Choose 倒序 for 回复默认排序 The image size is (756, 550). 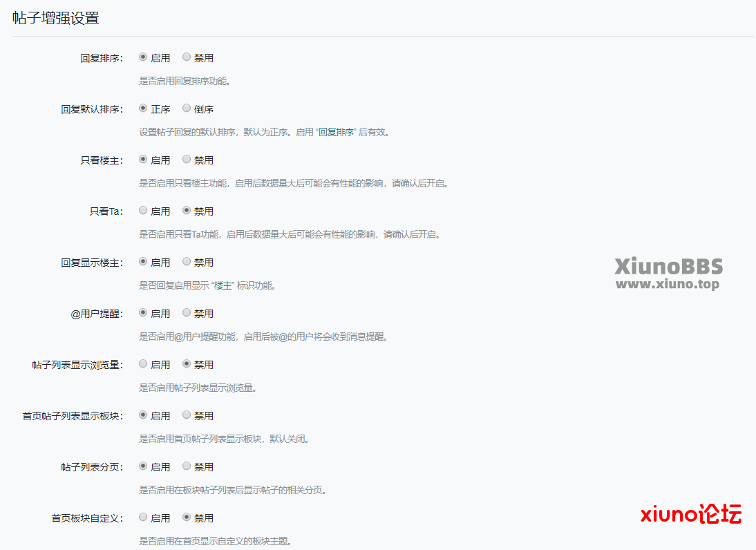click(187, 108)
